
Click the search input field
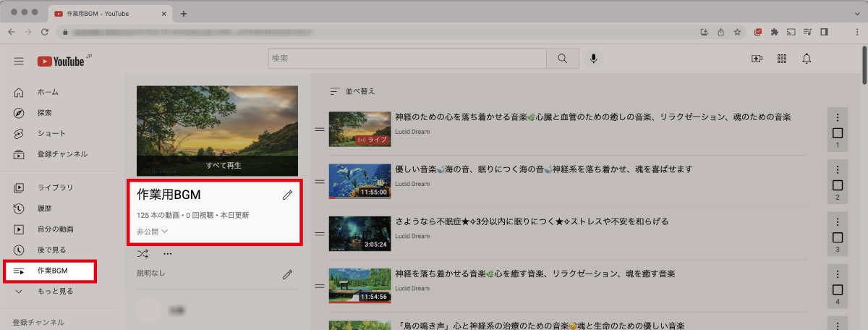point(407,59)
